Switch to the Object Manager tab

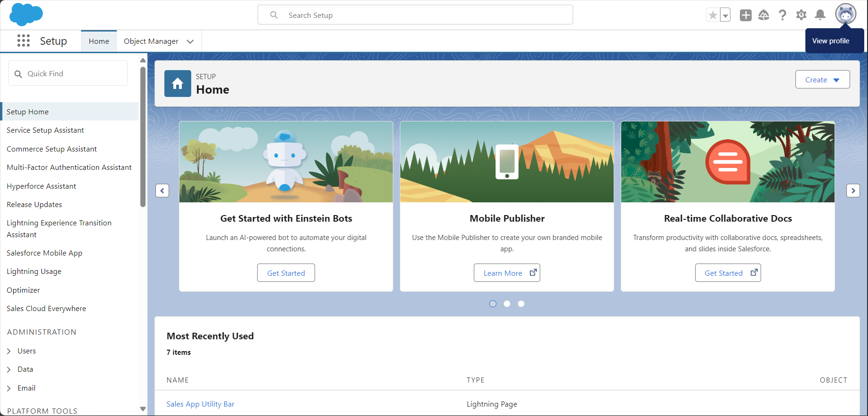click(x=151, y=41)
